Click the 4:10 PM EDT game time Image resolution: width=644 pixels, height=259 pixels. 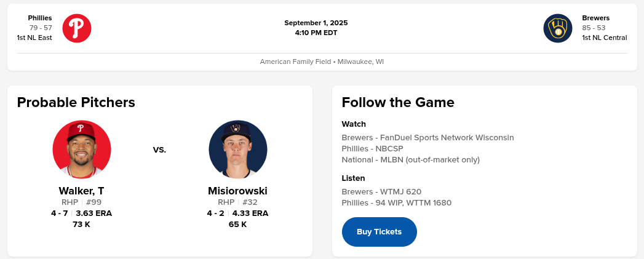(316, 33)
